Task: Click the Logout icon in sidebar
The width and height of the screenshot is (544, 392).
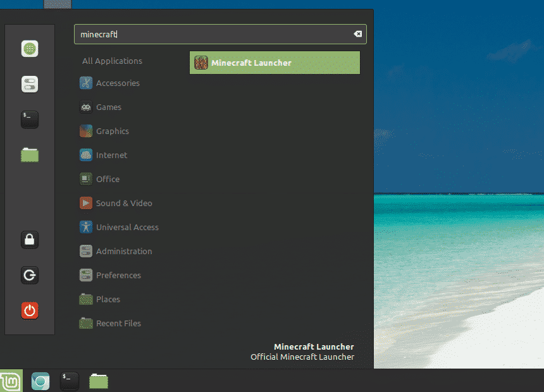Action: click(x=30, y=275)
